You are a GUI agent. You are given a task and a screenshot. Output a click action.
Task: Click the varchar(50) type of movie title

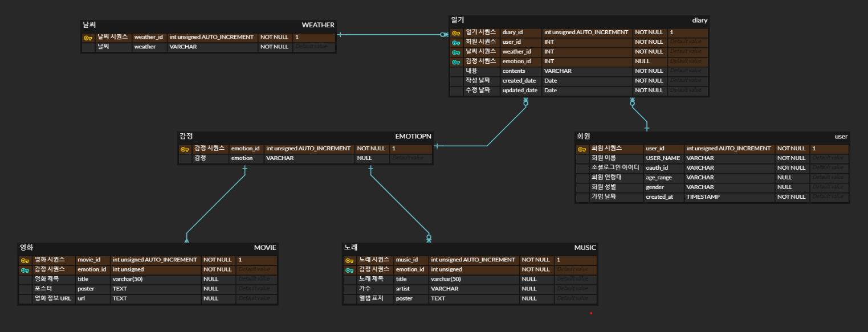(127, 280)
